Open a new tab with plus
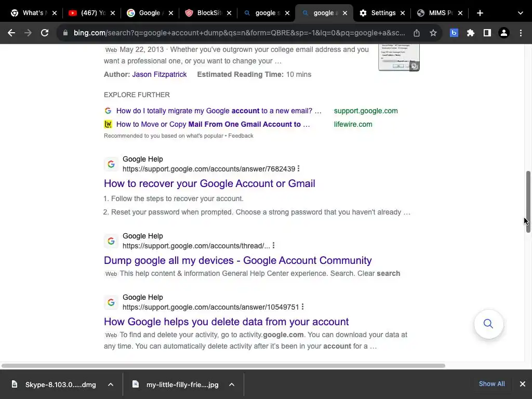 480,13
